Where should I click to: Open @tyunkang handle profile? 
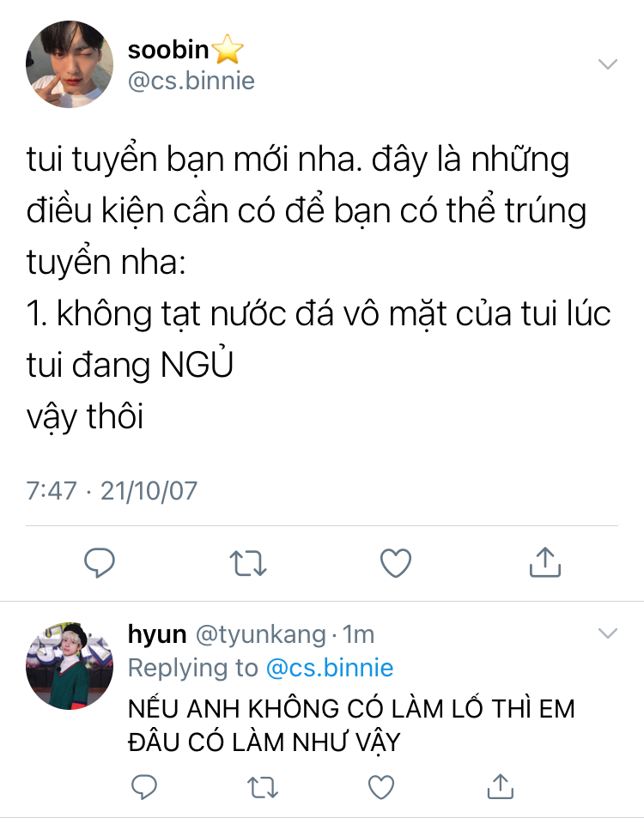(x=261, y=634)
